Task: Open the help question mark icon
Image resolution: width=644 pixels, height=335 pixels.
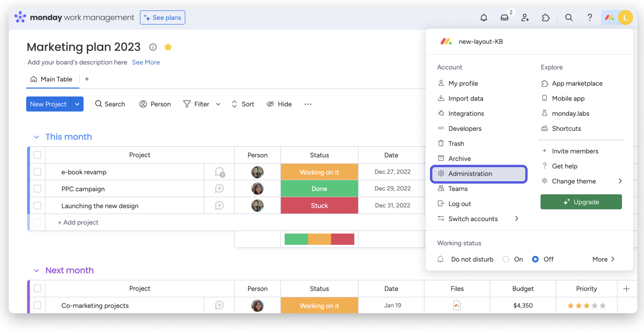Action: click(590, 17)
